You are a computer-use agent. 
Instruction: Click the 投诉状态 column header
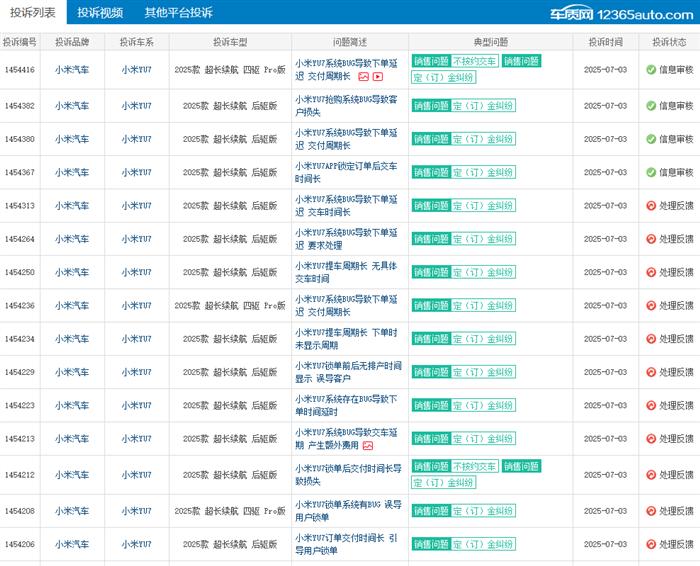coord(669,42)
